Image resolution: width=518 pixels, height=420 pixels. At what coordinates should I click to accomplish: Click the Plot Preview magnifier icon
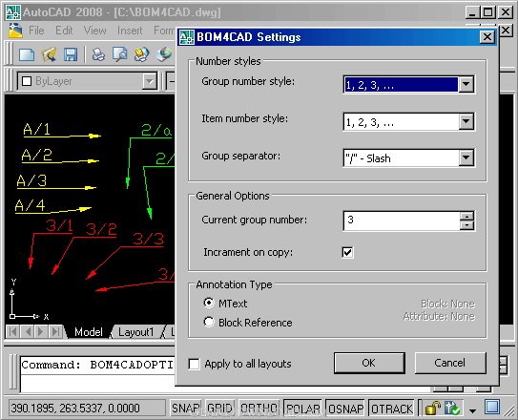pyautogui.click(x=119, y=54)
